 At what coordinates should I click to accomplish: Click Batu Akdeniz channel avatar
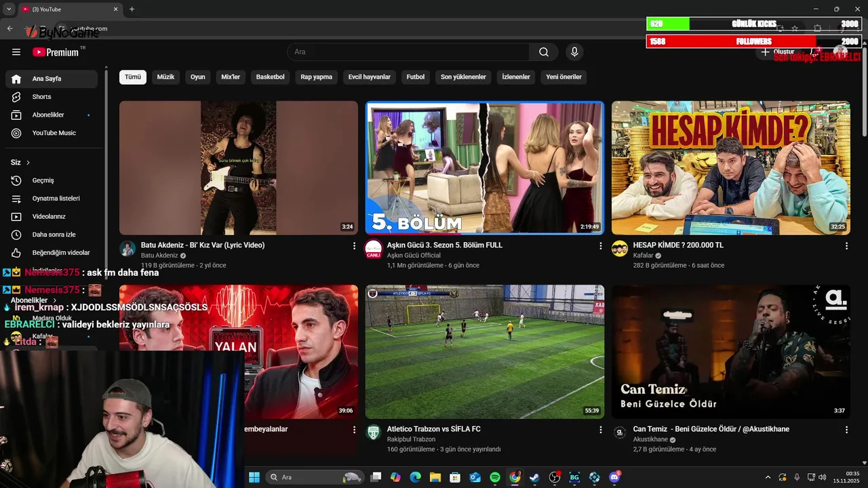tap(127, 249)
